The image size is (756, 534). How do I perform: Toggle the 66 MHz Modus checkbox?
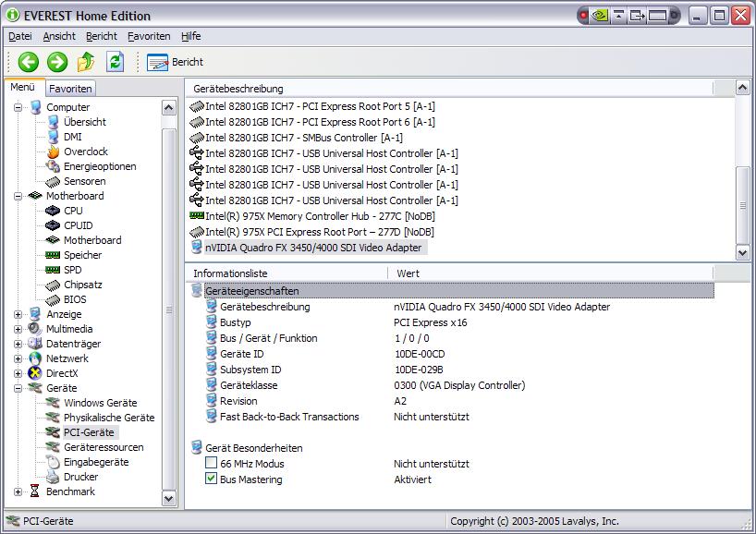click(211, 463)
